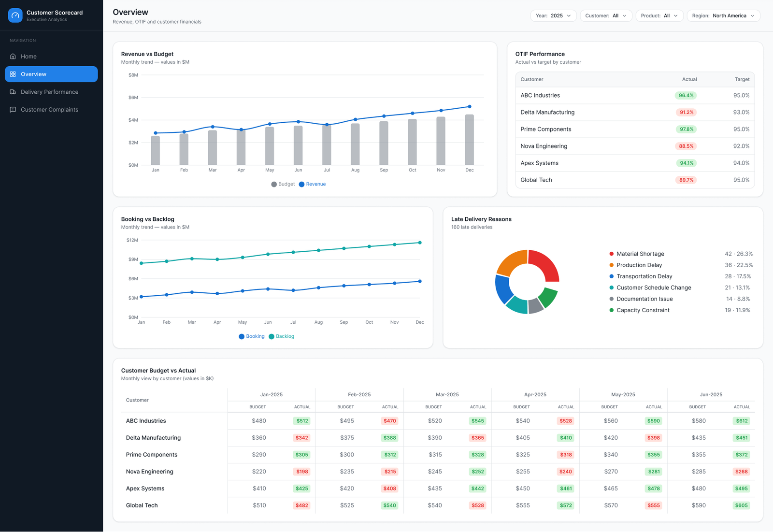
Task: Click Prime Components 97.8% actual badge
Action: pos(687,129)
